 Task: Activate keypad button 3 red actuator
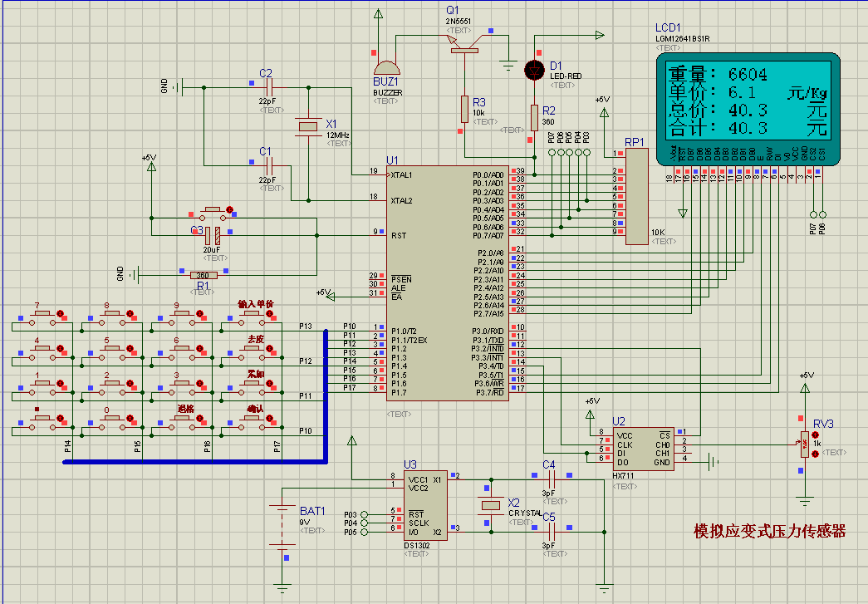199,383
